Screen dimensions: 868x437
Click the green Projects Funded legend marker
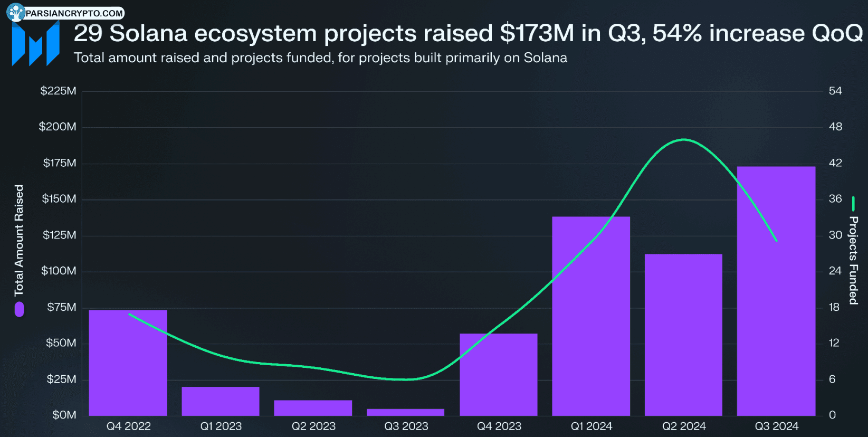[x=853, y=204]
